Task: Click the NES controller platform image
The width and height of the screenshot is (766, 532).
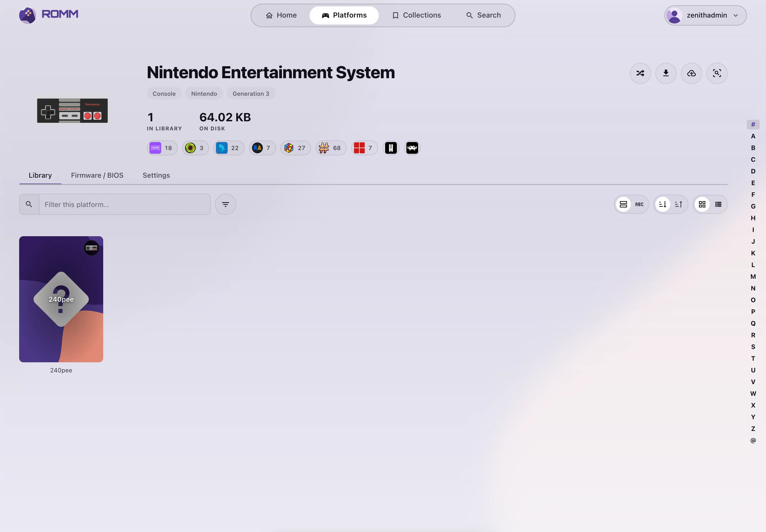Action: pos(72,111)
